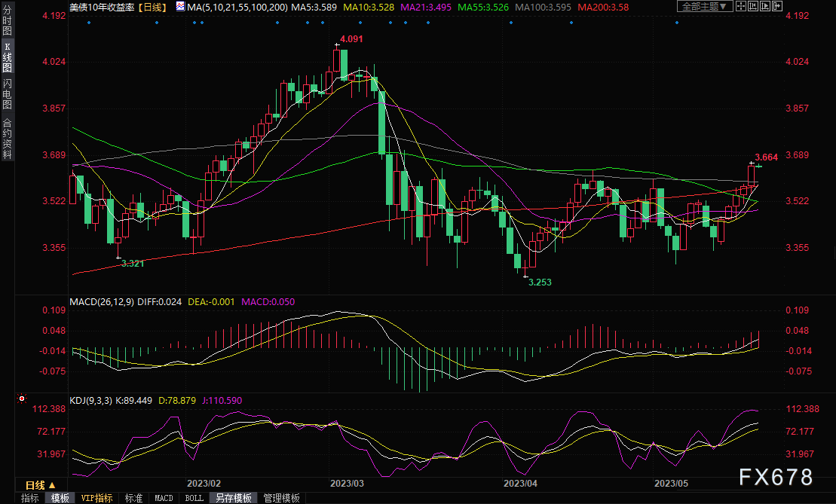Click the MA indicator chart icon
The height and width of the screenshot is (504, 836).
tap(179, 7)
